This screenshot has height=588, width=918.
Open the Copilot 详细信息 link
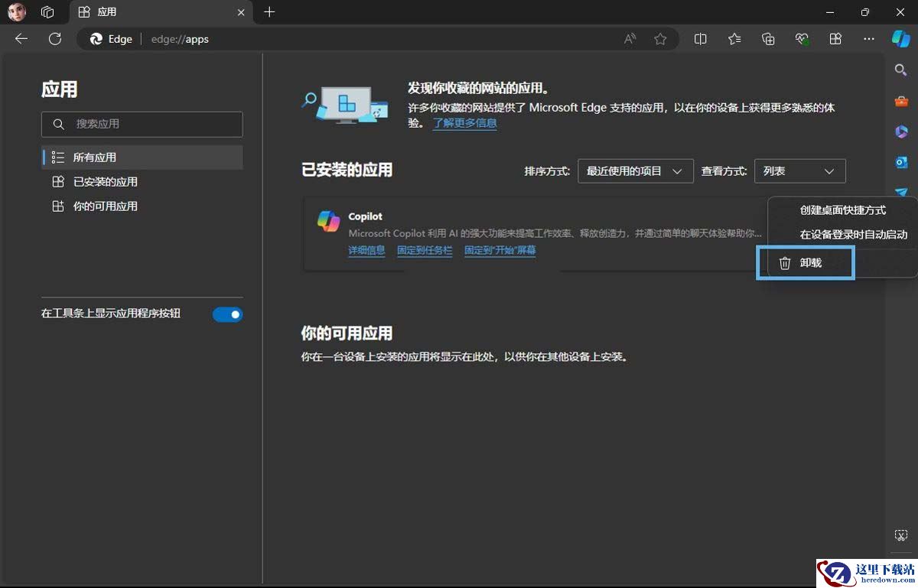(366, 251)
